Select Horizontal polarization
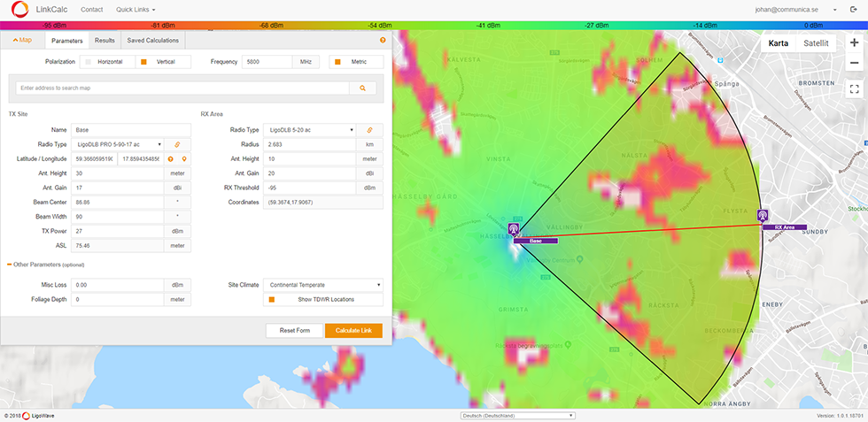 click(x=107, y=62)
